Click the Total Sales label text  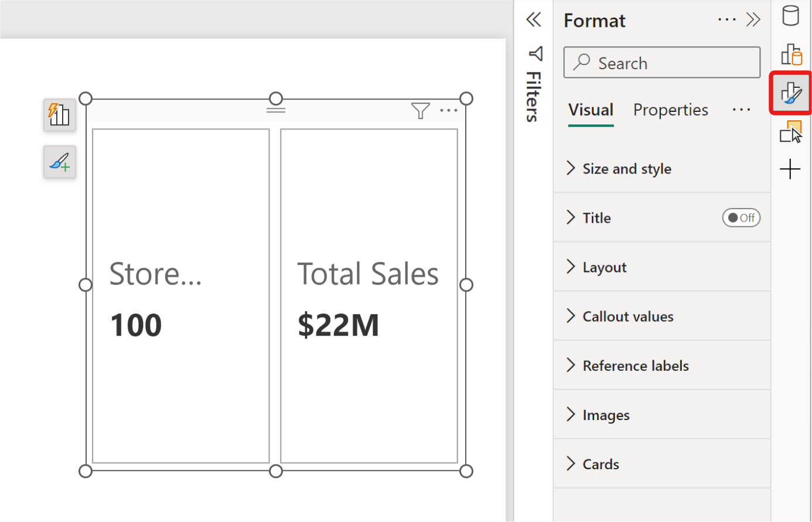click(x=368, y=274)
